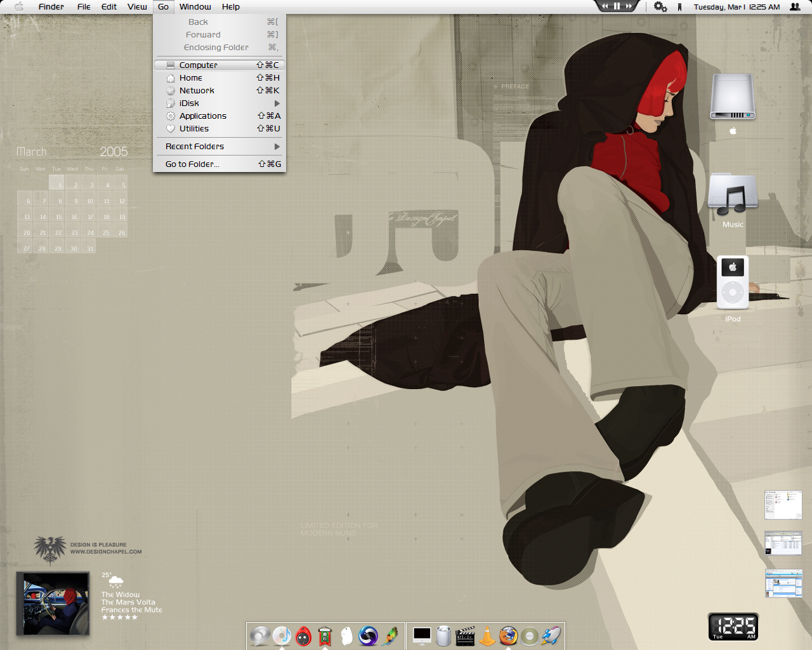The width and height of the screenshot is (812, 650).
Task: Click the iMac monitor dock icon
Action: (422, 635)
